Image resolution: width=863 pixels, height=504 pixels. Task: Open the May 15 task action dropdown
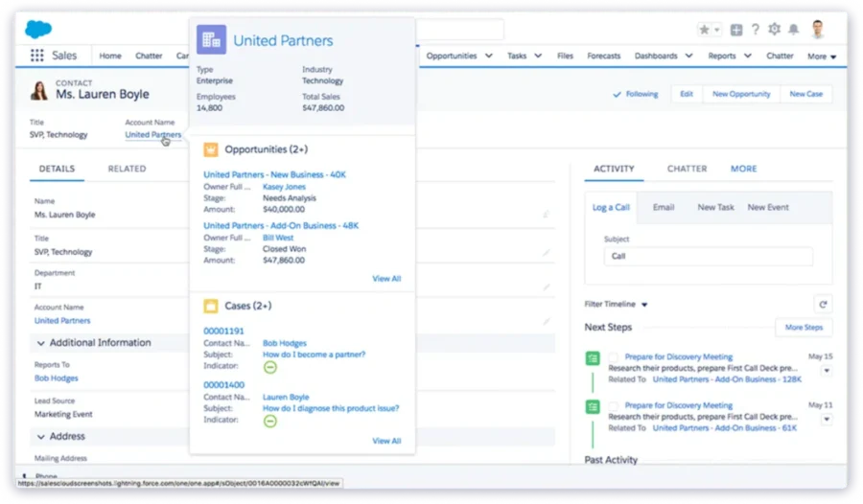[x=827, y=371]
